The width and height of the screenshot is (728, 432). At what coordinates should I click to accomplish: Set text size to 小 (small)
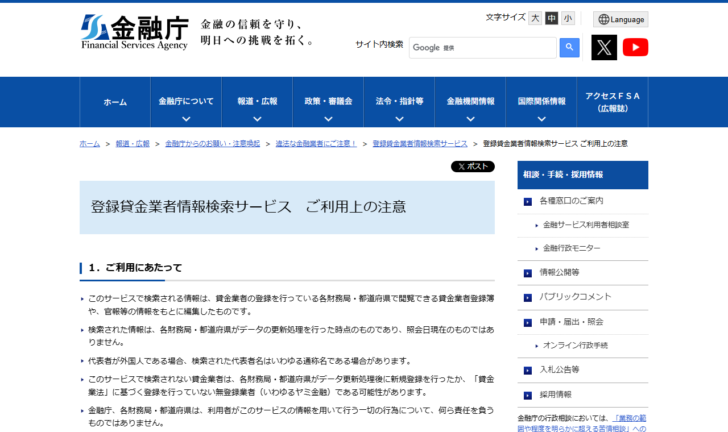pyautogui.click(x=567, y=18)
